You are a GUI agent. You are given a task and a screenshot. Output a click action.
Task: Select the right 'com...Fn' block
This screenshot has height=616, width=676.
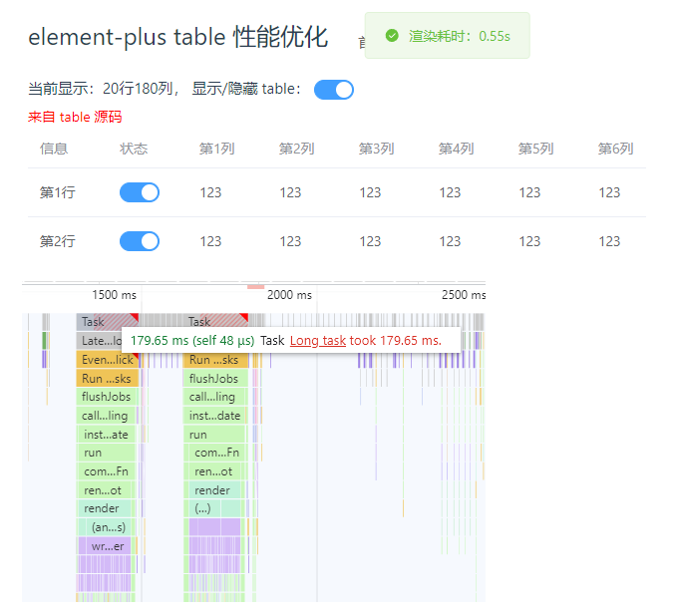[217, 453]
